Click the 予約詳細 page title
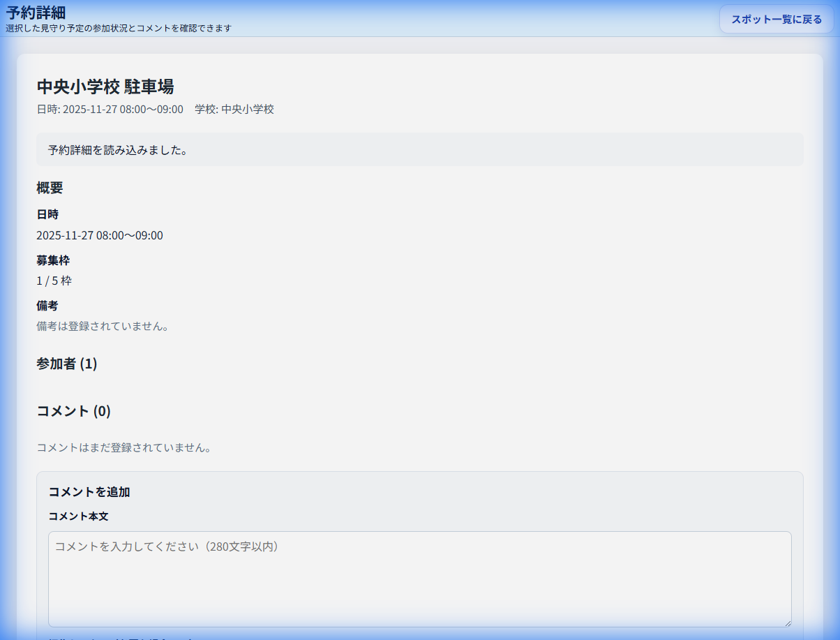Screen dimensions: 840x640 coord(36,13)
